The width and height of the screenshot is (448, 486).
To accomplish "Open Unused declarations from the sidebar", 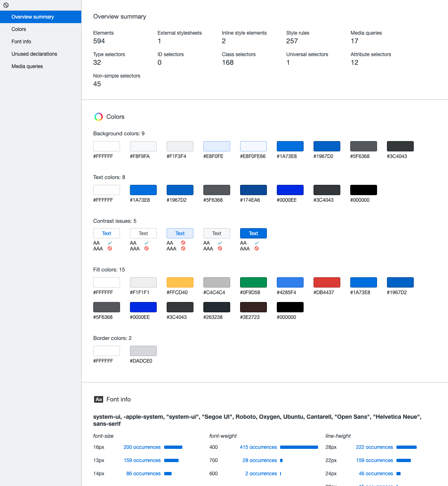I will click(34, 54).
